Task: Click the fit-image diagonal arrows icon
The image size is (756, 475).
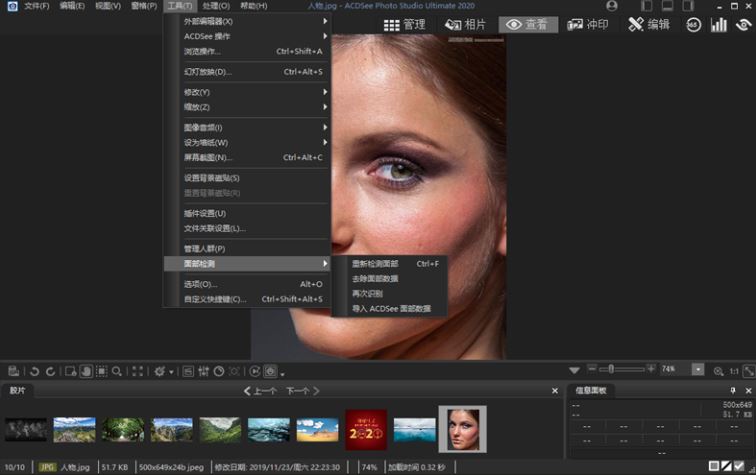Action: point(749,371)
